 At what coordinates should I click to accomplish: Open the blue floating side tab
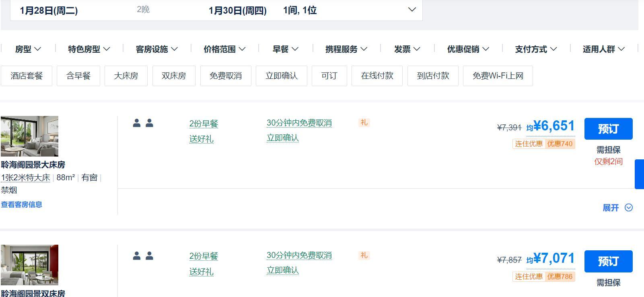pos(639,174)
